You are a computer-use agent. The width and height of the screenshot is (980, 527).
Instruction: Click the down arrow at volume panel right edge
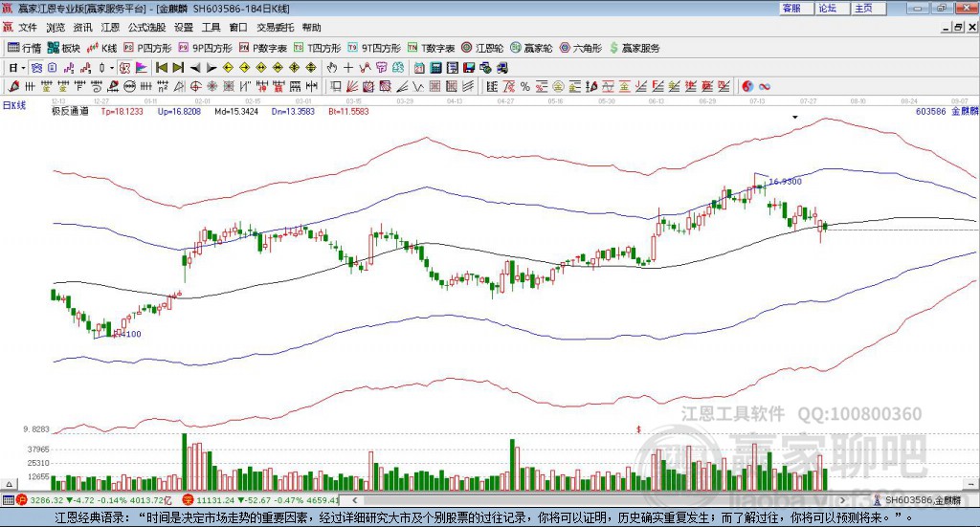coord(972,484)
